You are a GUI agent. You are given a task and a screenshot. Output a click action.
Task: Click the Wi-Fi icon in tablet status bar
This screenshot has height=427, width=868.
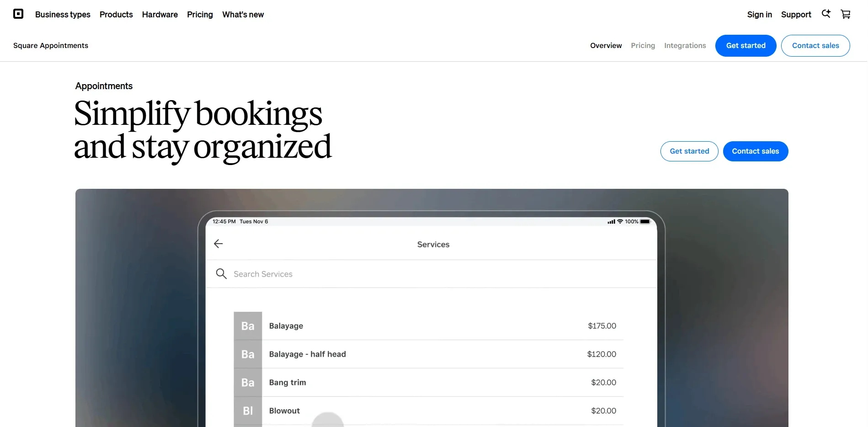point(620,221)
